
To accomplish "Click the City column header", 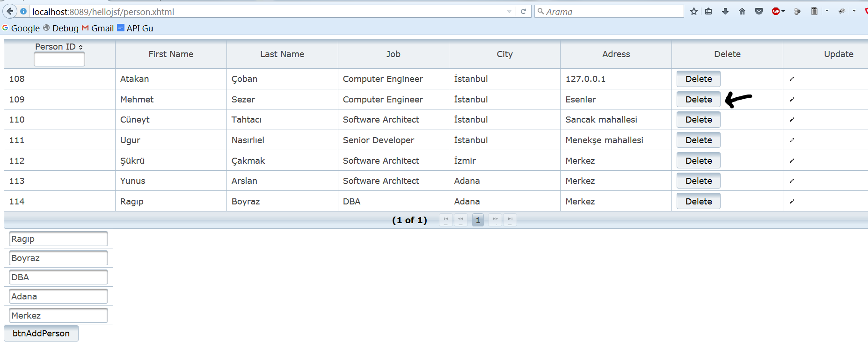I will (x=505, y=54).
